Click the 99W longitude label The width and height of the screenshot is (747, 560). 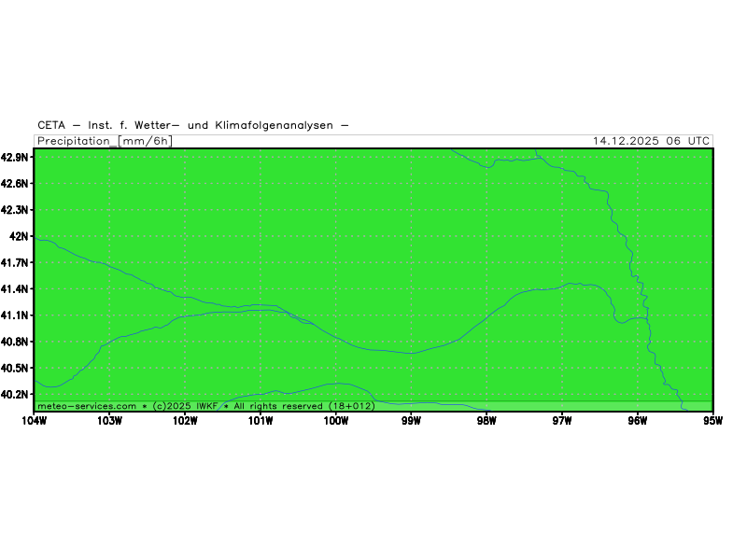(411, 420)
